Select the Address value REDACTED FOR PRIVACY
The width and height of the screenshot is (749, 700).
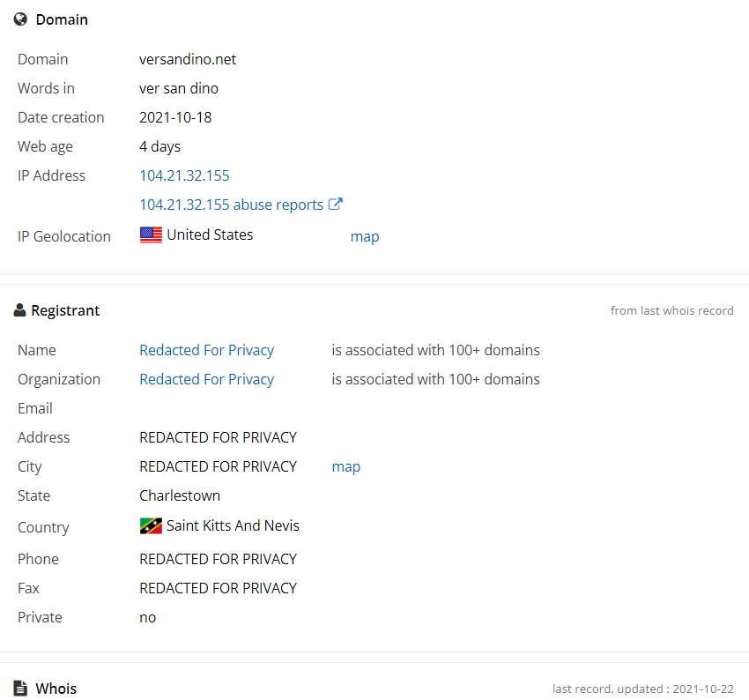[219, 437]
